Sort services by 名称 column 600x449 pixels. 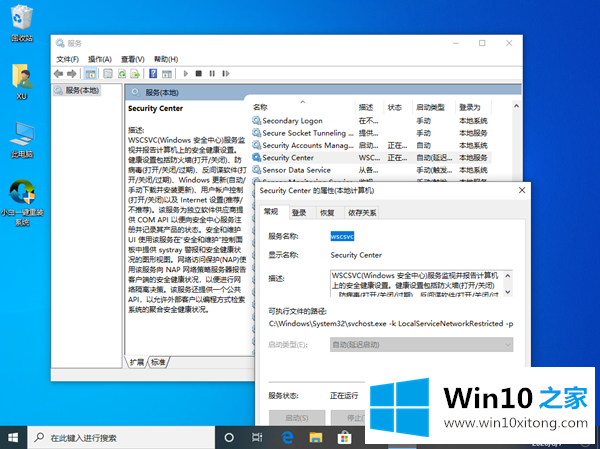click(303, 107)
